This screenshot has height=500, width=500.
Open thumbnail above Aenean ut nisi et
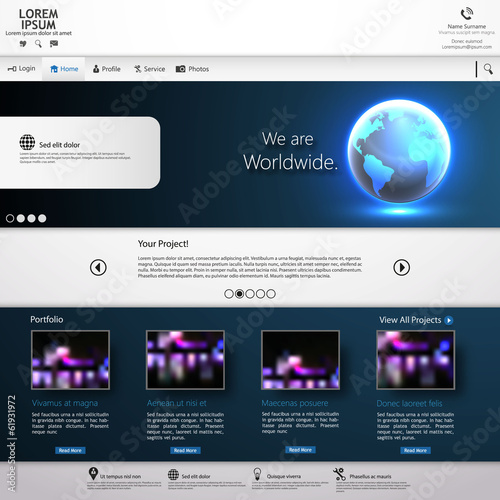pos(185,360)
